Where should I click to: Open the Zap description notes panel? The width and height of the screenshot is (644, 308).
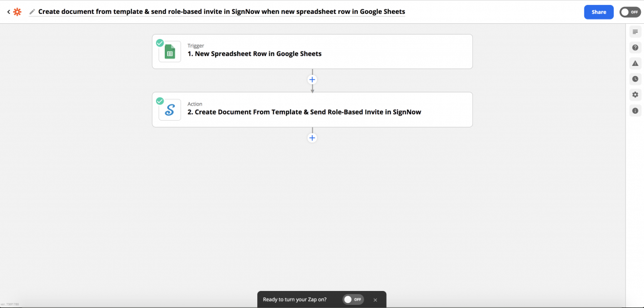click(635, 32)
